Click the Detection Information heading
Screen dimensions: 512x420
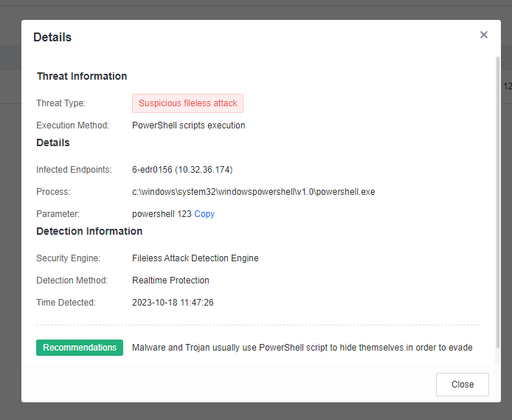[89, 231]
